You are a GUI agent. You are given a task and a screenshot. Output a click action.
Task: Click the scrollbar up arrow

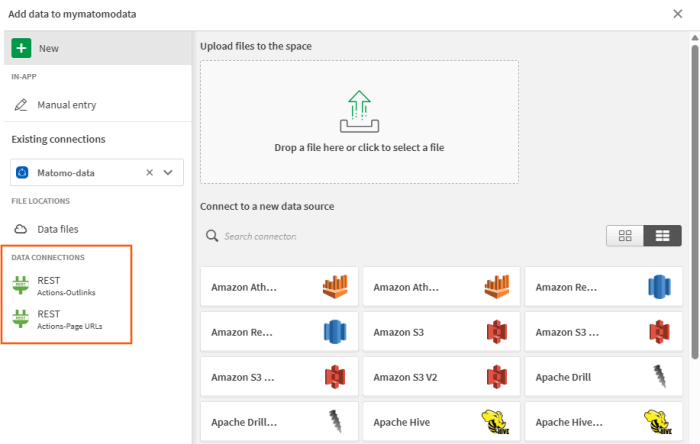tap(695, 38)
